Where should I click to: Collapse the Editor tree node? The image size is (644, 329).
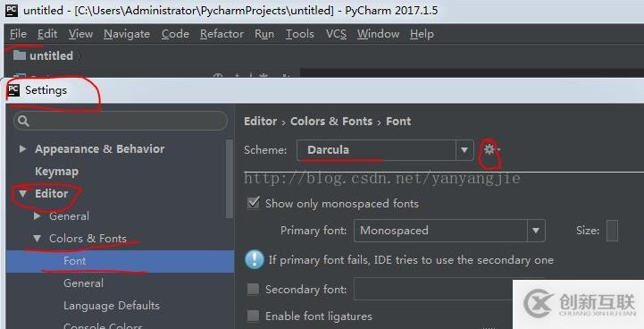coord(22,193)
